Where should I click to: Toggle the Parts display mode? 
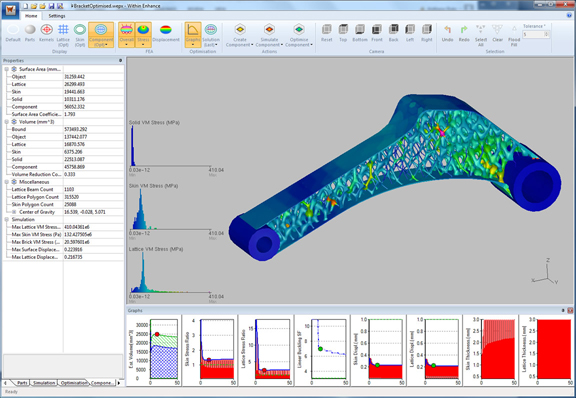[x=30, y=33]
